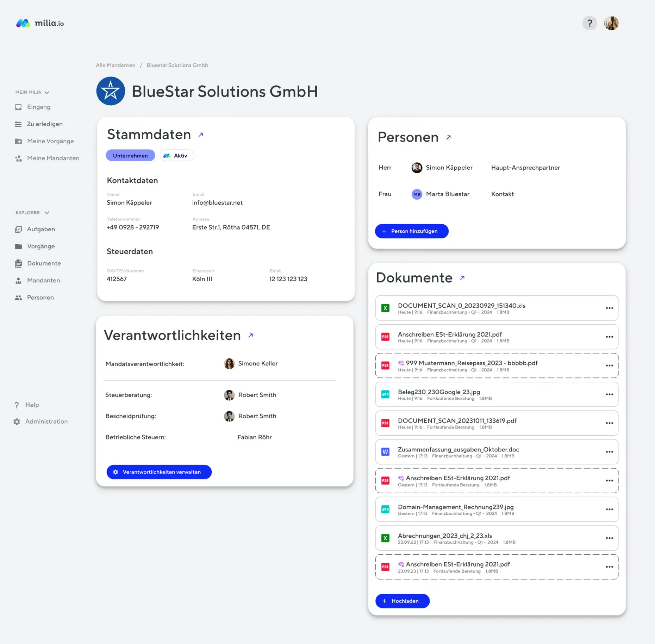The height and width of the screenshot is (644, 655).
Task: Collapse the EXPLORER sidebar section
Action: click(47, 212)
